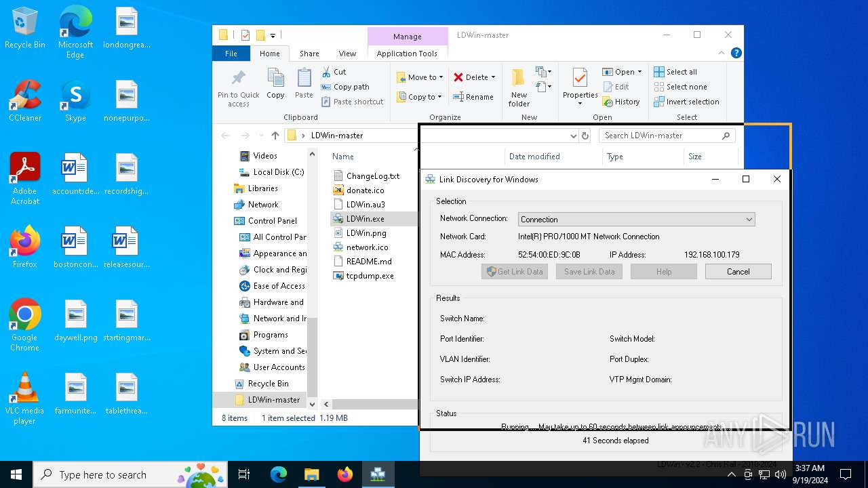Viewport: 868px width, 488px height.
Task: Open Skype desktop shortcut
Action: (75, 102)
